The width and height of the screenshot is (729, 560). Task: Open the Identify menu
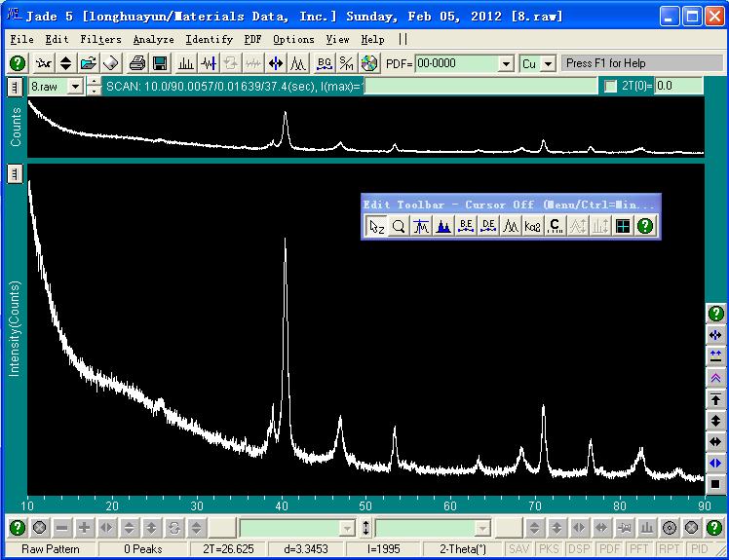tap(209, 39)
